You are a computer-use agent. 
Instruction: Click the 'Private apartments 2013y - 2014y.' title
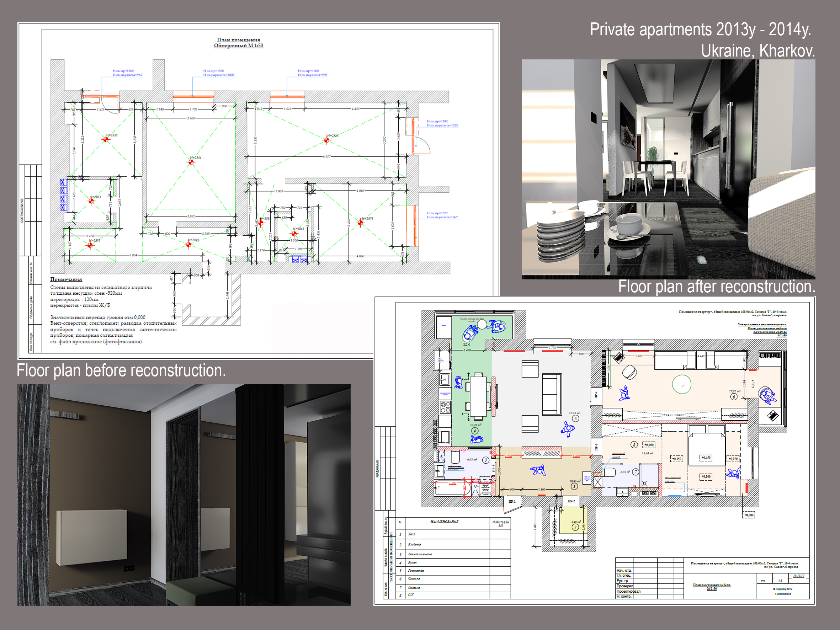(x=700, y=30)
